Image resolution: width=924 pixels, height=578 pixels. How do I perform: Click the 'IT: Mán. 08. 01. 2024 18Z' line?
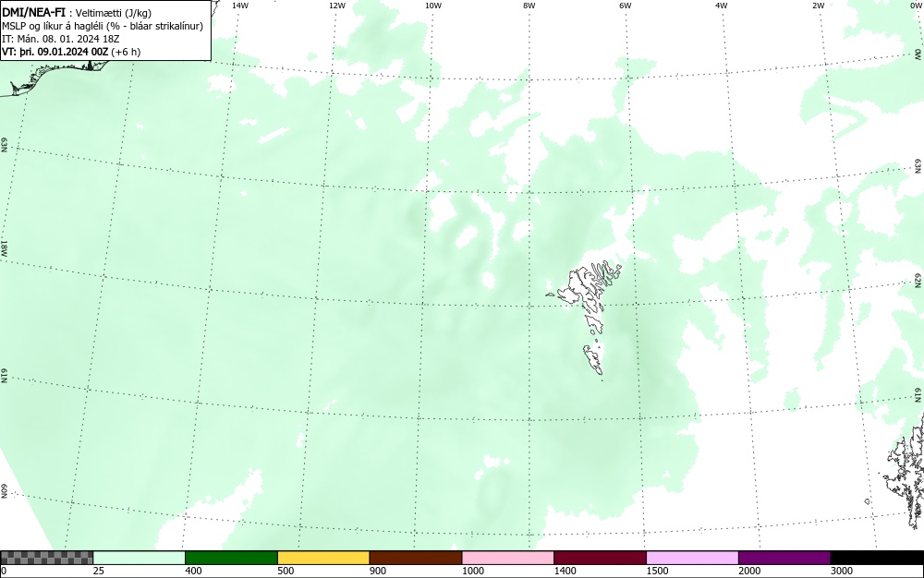coord(61,39)
